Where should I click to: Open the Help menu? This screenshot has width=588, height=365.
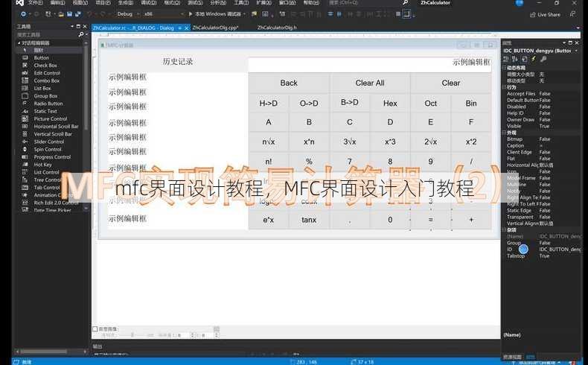311,3
